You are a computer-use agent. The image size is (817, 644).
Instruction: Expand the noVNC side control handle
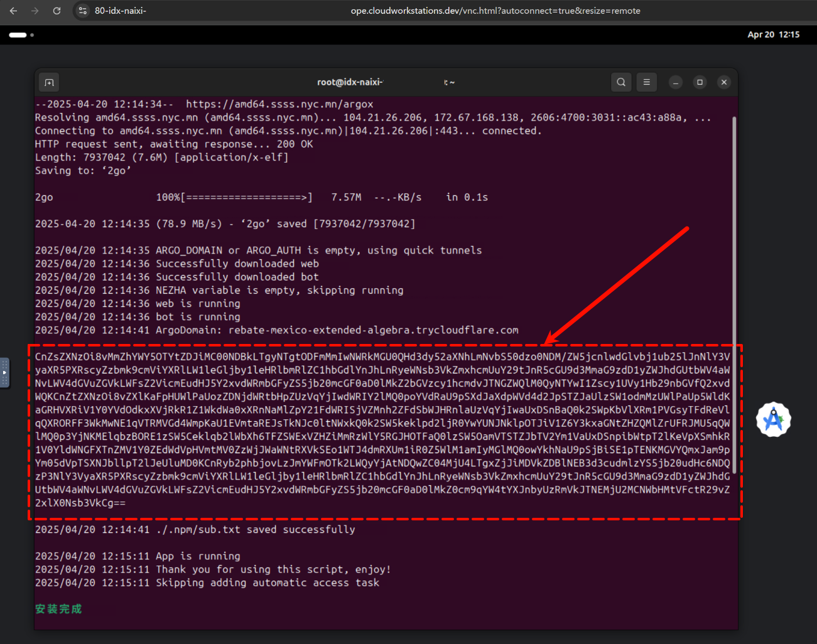pos(4,372)
